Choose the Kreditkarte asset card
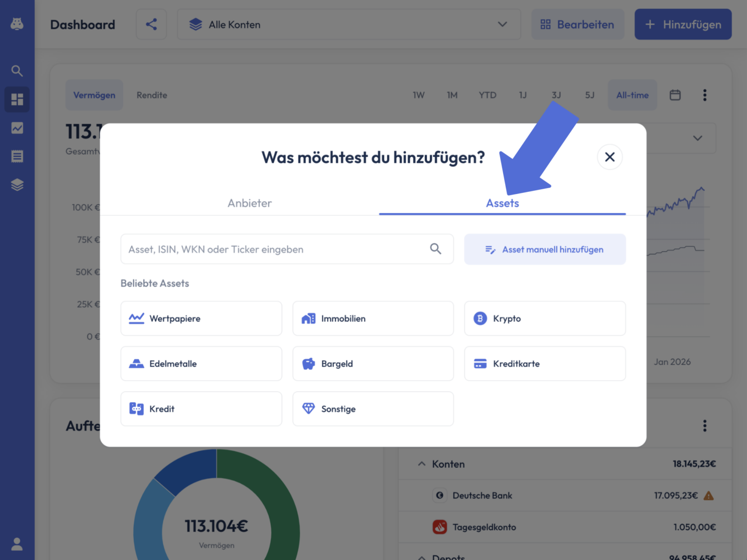 coord(545,363)
